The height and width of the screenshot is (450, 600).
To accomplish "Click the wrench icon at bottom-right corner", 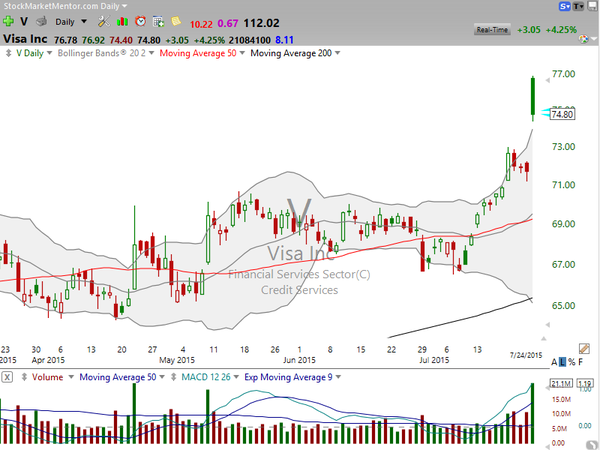I will [x=592, y=446].
